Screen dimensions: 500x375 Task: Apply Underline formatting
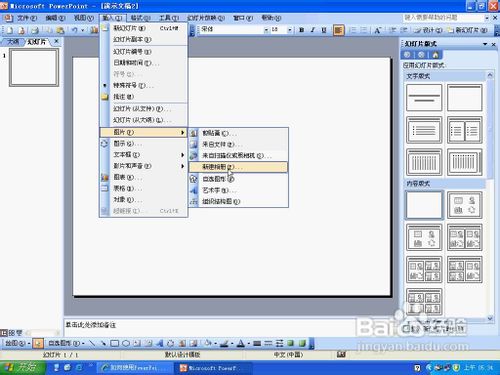[x=324, y=30]
